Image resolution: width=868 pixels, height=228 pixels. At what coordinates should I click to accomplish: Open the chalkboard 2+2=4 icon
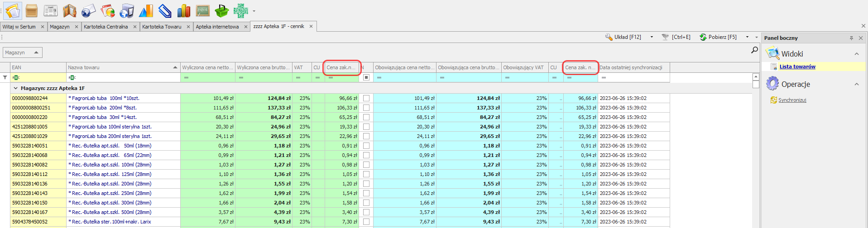[x=202, y=11]
